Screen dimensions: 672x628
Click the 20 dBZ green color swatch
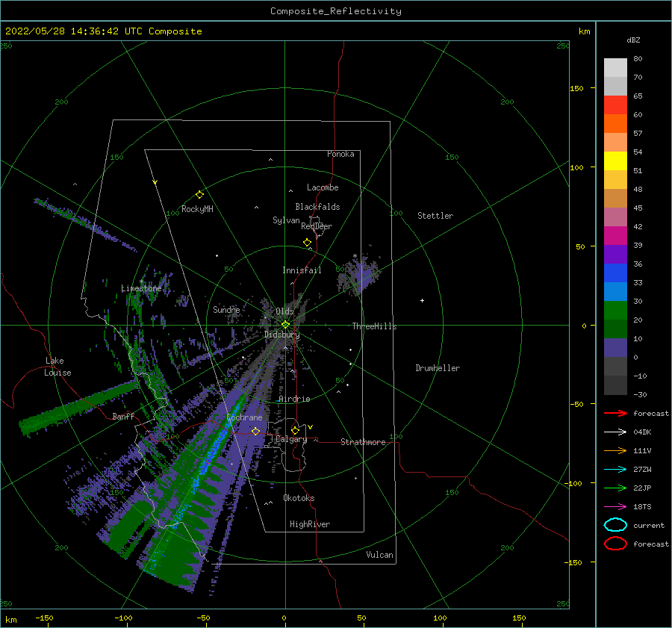[615, 311]
